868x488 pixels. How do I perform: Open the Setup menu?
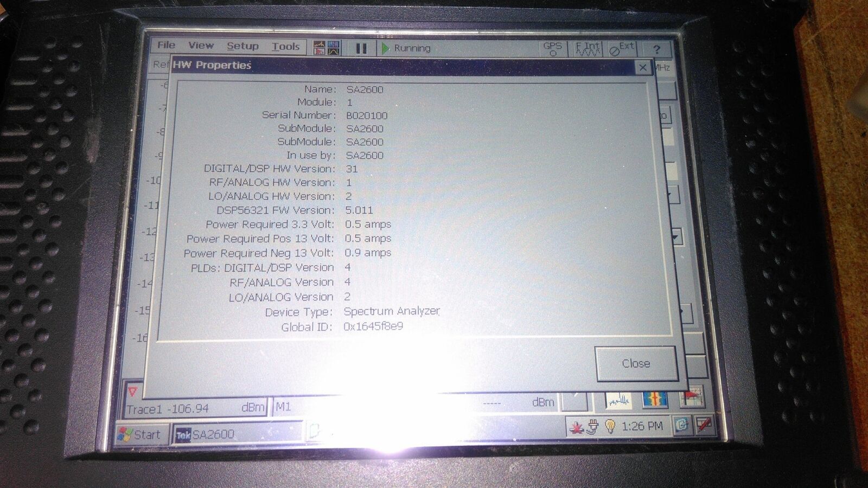tap(242, 46)
